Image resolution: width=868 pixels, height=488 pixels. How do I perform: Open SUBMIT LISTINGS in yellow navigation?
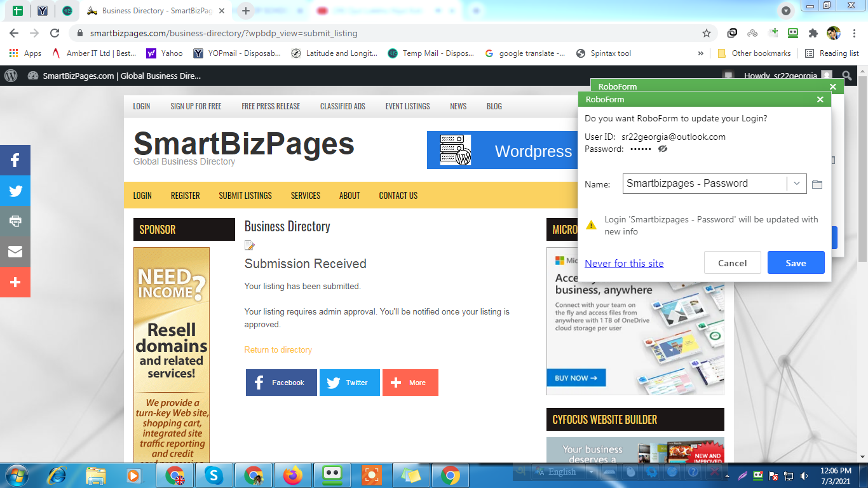click(245, 195)
